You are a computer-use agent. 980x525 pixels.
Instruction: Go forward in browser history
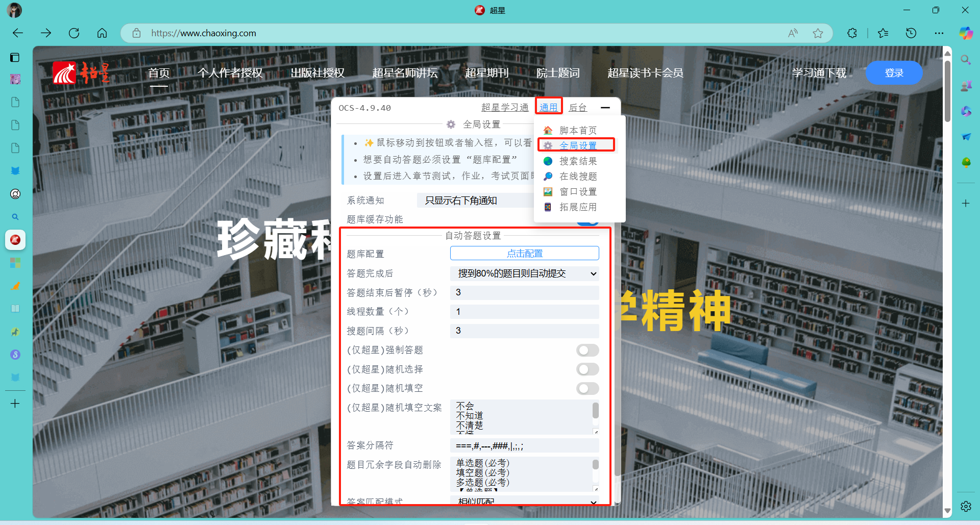coord(46,33)
